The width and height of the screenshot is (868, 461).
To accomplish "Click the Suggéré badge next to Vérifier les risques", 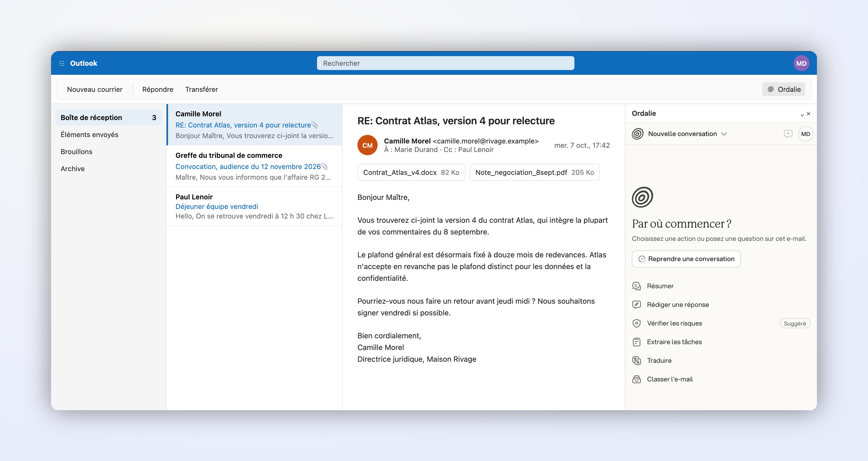I will click(x=795, y=323).
